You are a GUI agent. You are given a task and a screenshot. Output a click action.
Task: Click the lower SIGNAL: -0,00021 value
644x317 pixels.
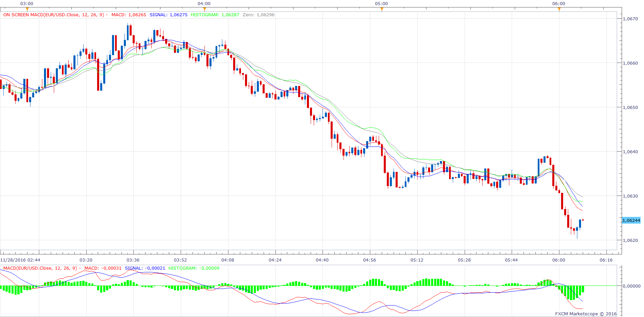click(x=145, y=268)
